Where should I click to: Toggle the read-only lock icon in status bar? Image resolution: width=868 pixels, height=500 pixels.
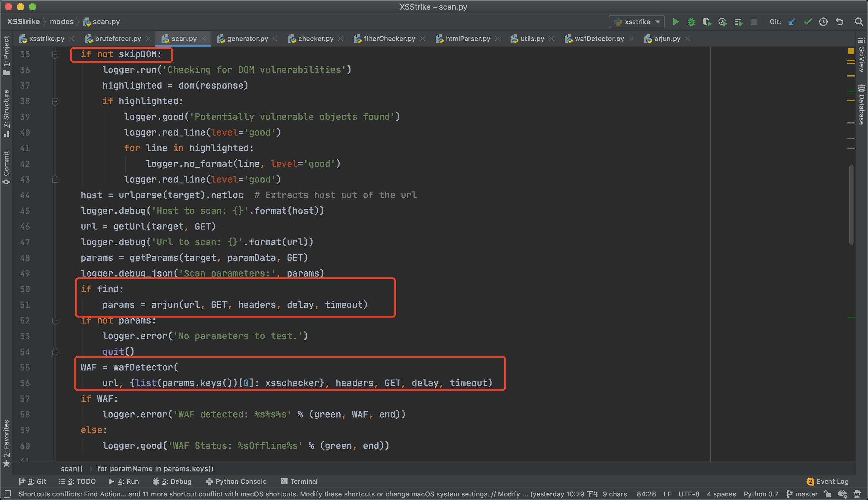(827, 494)
